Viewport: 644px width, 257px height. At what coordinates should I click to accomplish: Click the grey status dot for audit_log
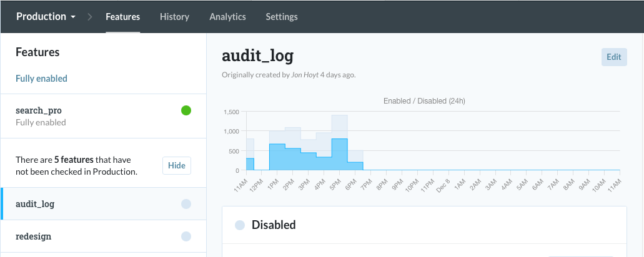click(186, 204)
